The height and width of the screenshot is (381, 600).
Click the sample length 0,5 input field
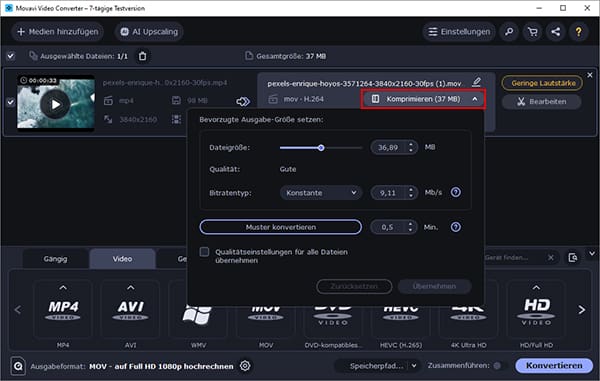(388, 227)
